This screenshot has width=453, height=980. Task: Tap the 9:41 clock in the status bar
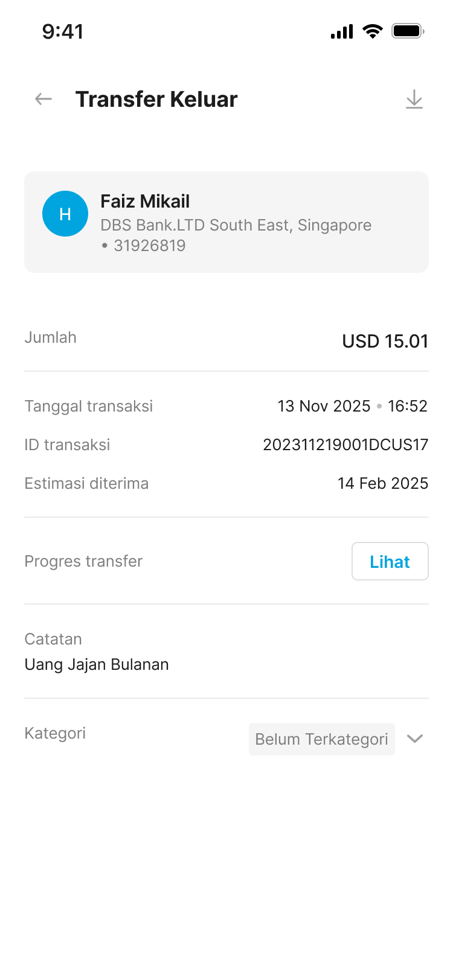tap(63, 31)
